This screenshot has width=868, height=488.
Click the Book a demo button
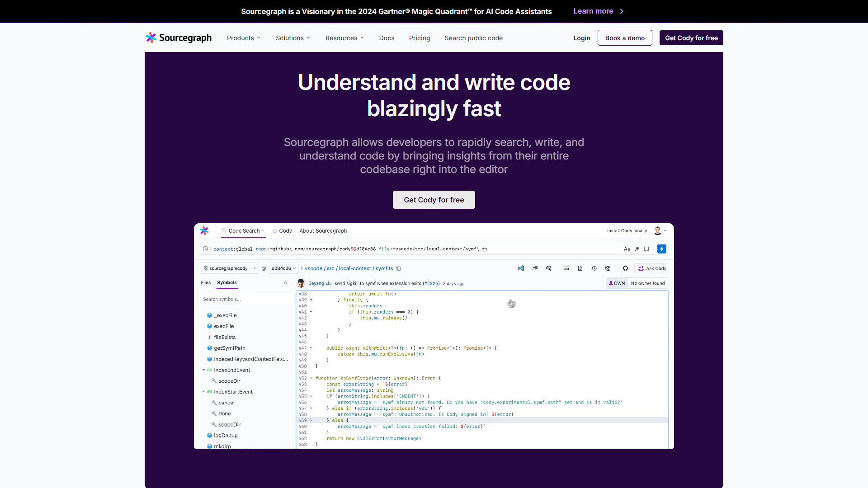pyautogui.click(x=624, y=38)
